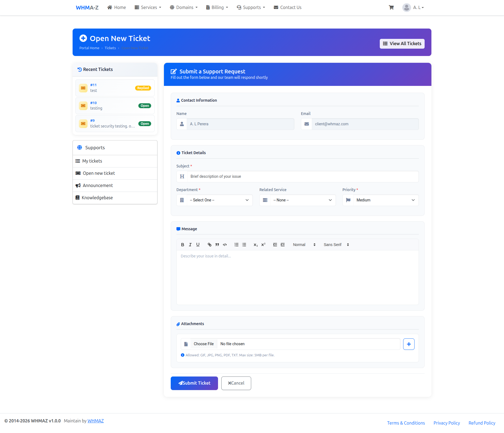504x433 pixels.
Task: Start an ordered list in the message editor
Action: pos(236,244)
